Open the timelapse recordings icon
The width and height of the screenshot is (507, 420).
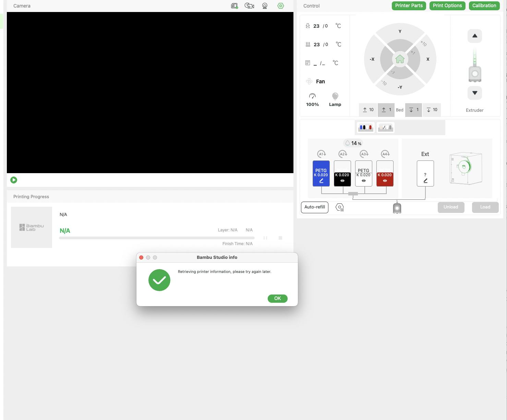[249, 6]
